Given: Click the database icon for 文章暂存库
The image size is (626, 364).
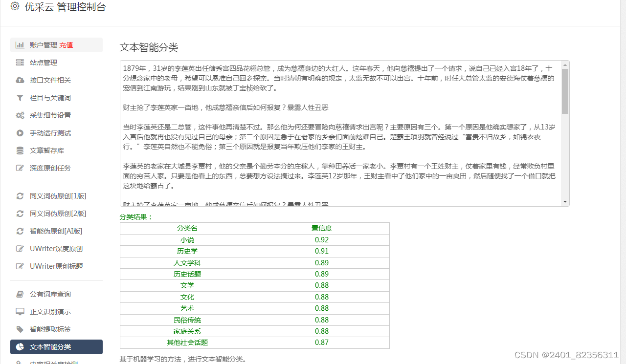Looking at the screenshot, I should pos(20,150).
